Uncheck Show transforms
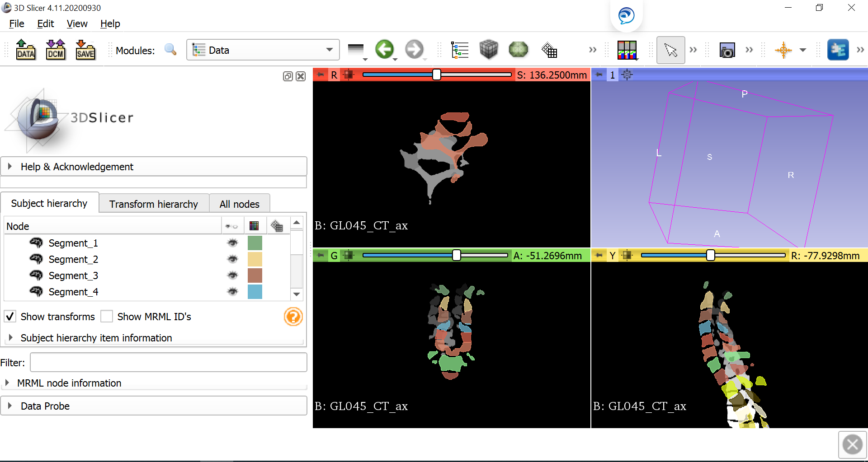 click(x=10, y=316)
